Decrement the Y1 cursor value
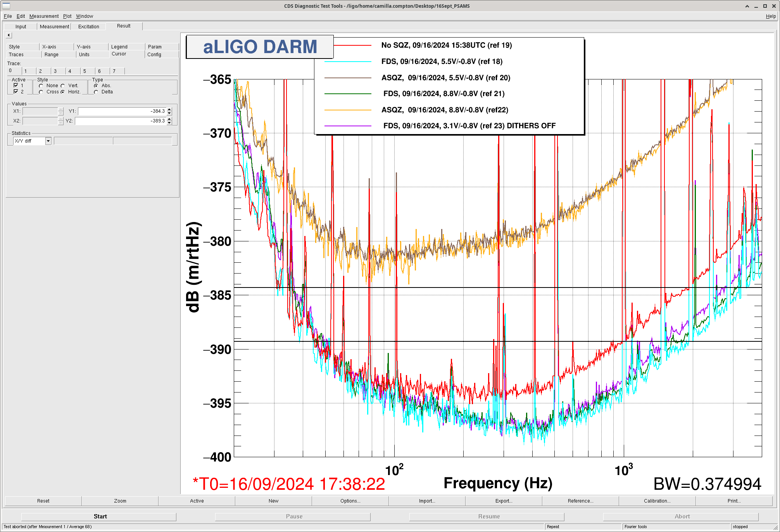Viewport: 780px width, 532px height. click(x=169, y=113)
